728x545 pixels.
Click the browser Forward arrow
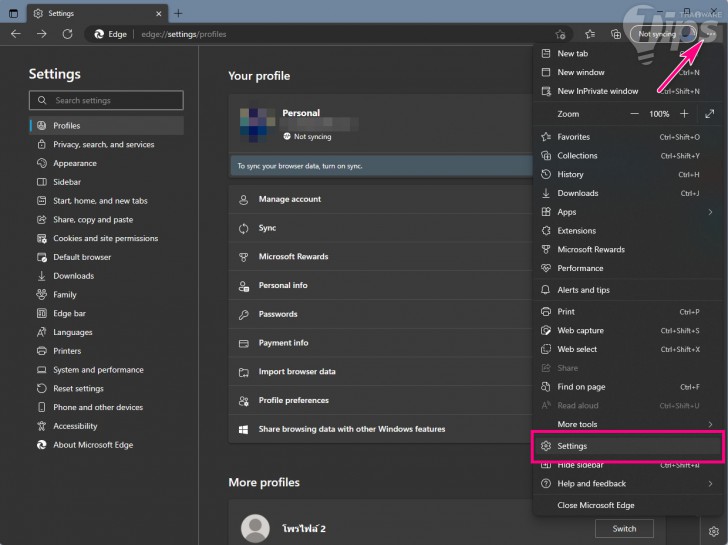pyautogui.click(x=42, y=34)
